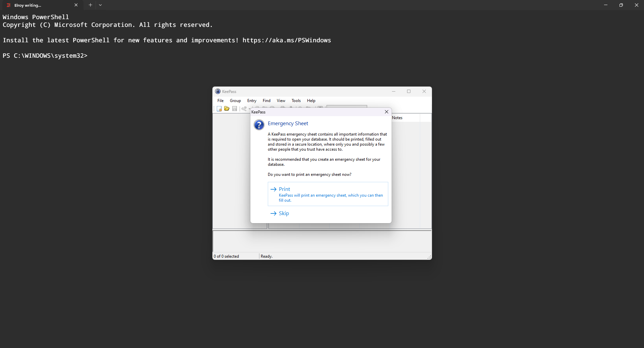The width and height of the screenshot is (644, 348).
Task: Close the Emergency Sheet dialog
Action: point(387,112)
